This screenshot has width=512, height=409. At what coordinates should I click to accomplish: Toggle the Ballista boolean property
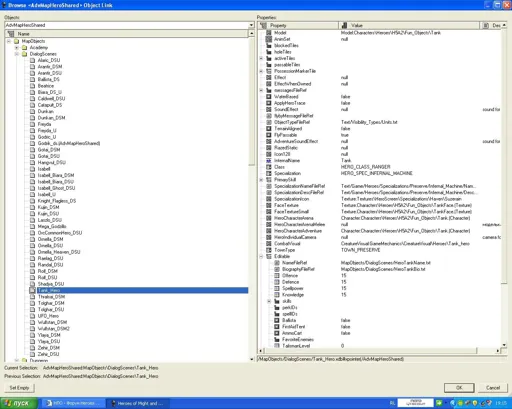pyautogui.click(x=277, y=320)
